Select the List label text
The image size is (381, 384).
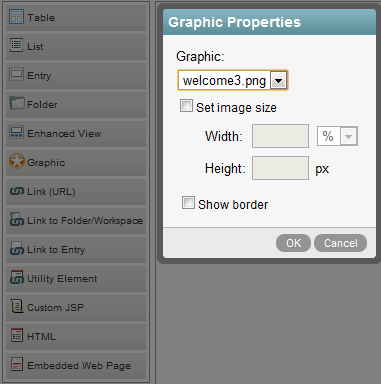tap(35, 46)
